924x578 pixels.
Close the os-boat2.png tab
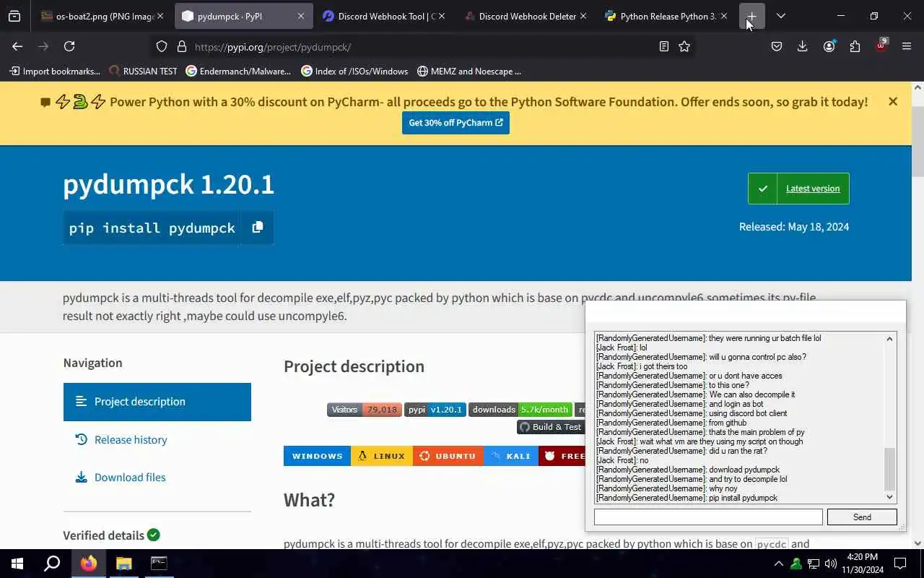[x=160, y=16]
